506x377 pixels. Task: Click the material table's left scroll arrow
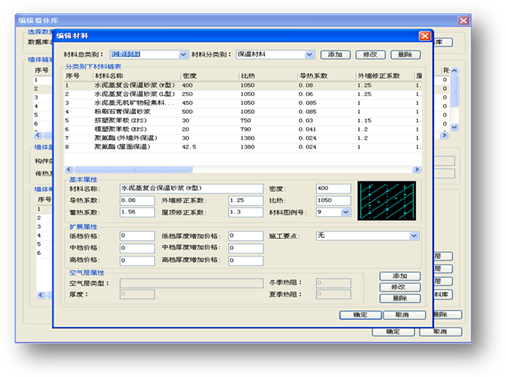(x=69, y=169)
